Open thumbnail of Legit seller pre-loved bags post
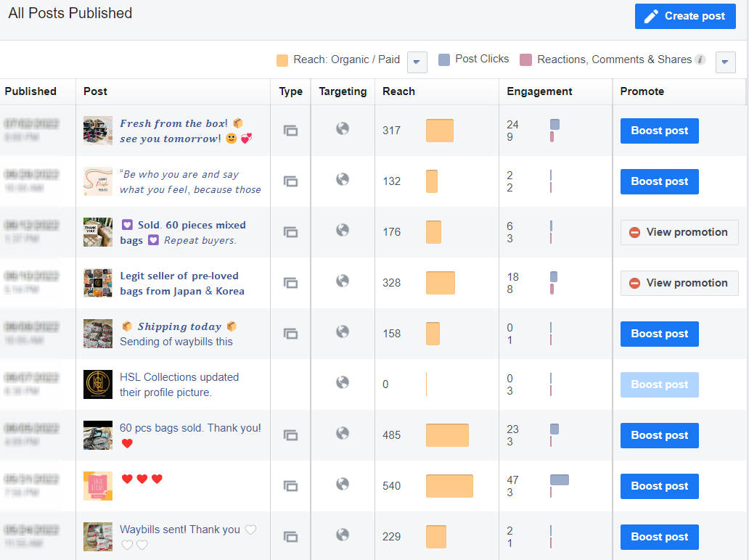The height and width of the screenshot is (560, 749). (x=98, y=283)
